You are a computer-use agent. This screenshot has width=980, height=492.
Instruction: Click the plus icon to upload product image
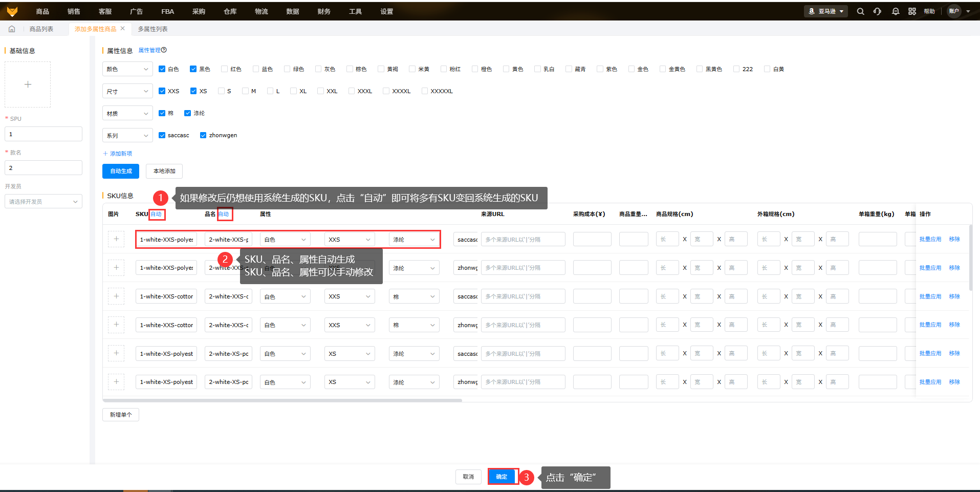tap(28, 84)
